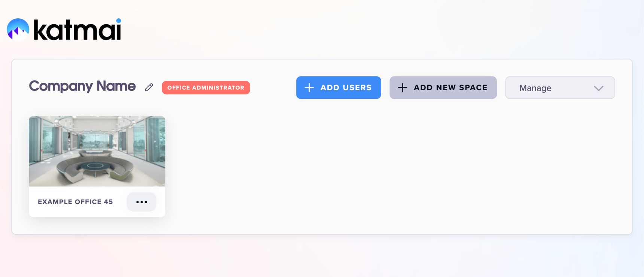The width and height of the screenshot is (644, 277).
Task: Click the OFFICE ADMINISTRATOR badge
Action: pyautogui.click(x=206, y=88)
